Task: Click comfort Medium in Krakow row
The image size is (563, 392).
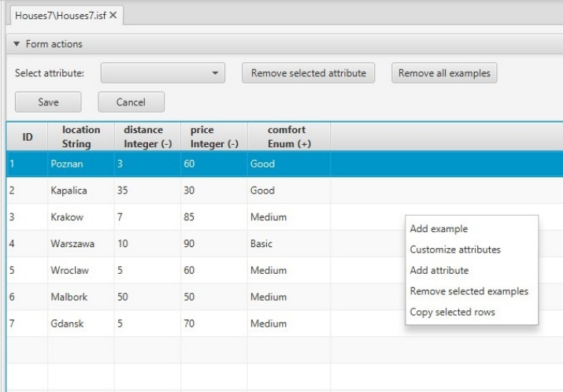Action: click(x=289, y=216)
